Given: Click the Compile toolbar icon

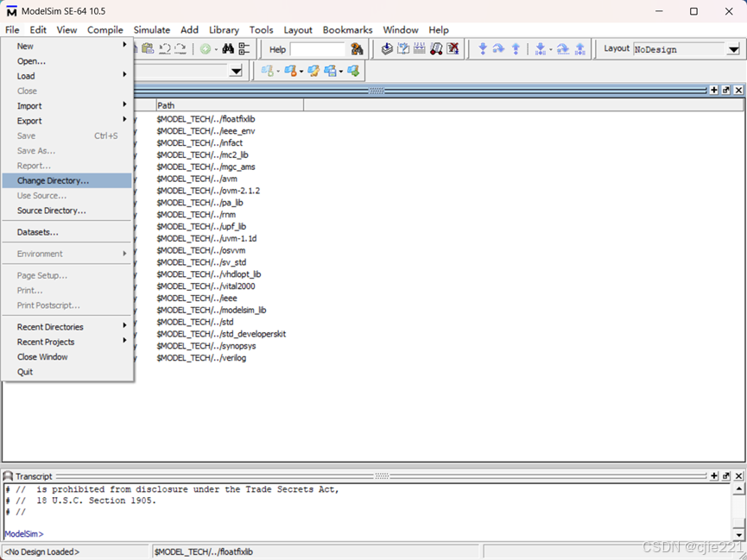Looking at the screenshot, I should pos(387,48).
